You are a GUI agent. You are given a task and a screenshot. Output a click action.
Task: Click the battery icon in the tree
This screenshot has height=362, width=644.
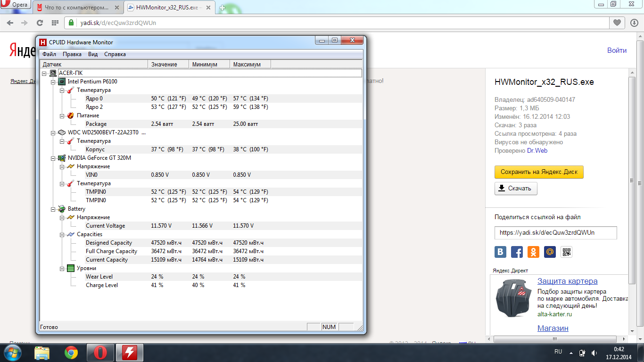click(62, 209)
